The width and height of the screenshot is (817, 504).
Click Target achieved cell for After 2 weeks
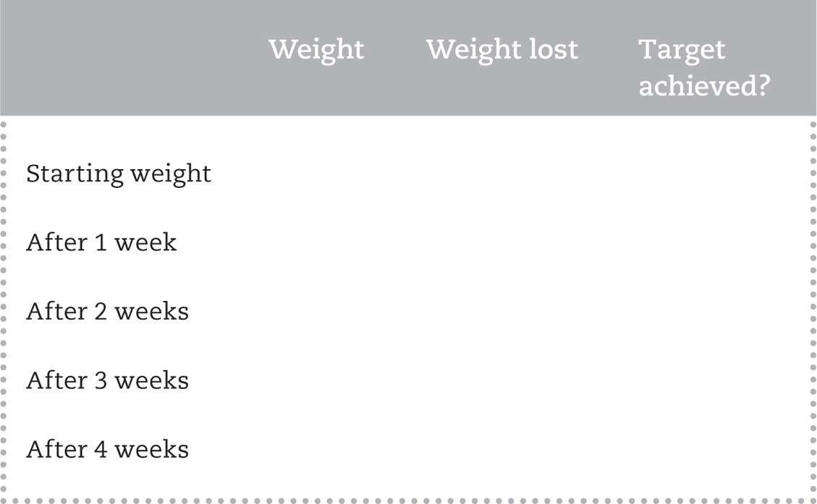pos(703,312)
